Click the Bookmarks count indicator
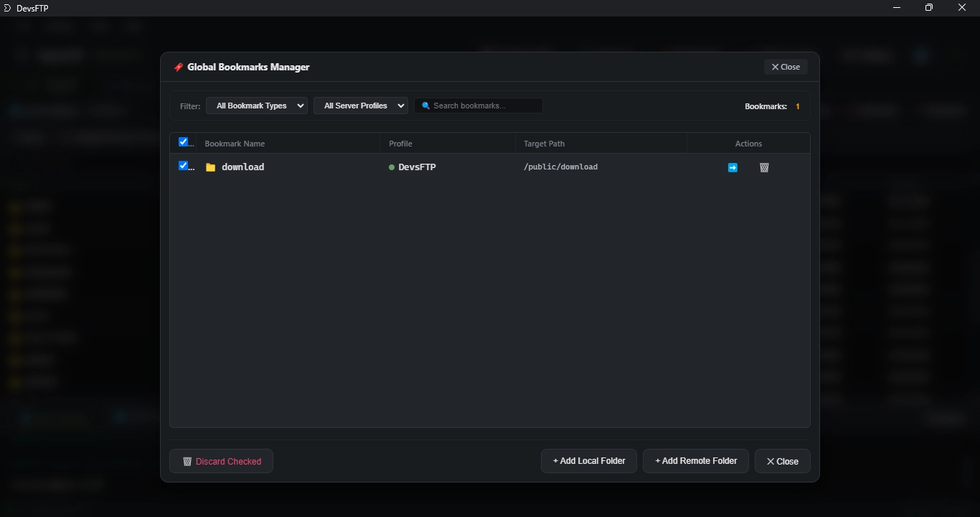Image resolution: width=980 pixels, height=517 pixels. 772,106
